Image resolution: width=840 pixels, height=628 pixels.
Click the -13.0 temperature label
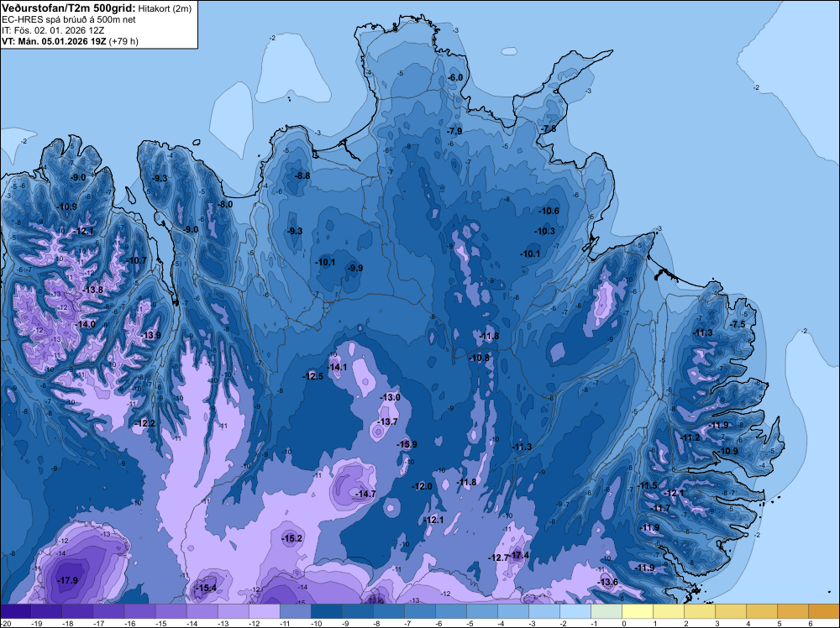coord(391,397)
